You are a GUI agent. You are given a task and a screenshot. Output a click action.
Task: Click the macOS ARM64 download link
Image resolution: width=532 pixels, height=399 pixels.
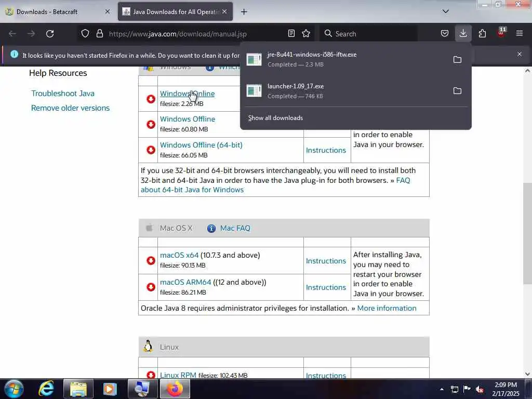pos(185,282)
